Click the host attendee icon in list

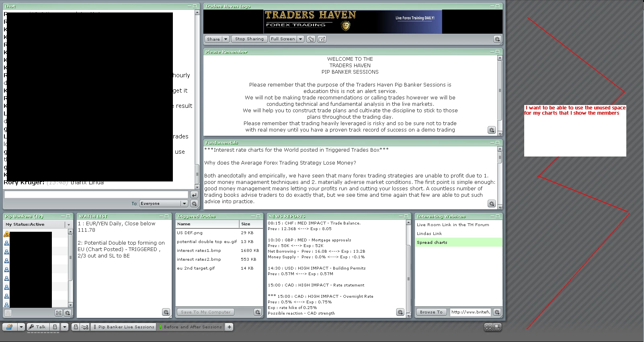click(6, 234)
